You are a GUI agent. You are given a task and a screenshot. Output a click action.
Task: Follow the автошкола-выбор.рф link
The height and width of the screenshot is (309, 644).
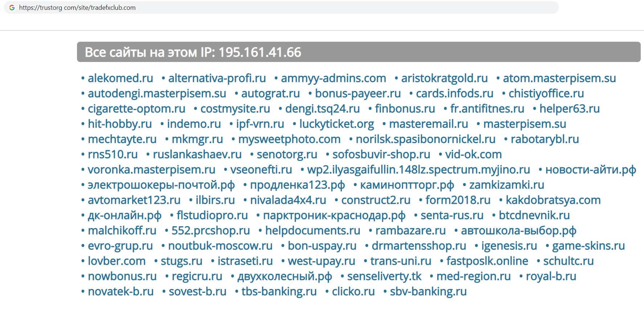click(x=518, y=231)
